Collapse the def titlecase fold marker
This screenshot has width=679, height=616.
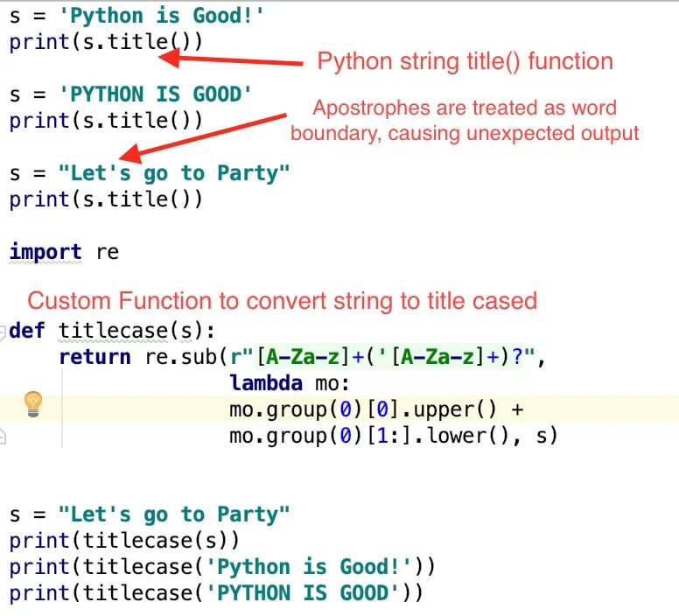[2, 332]
